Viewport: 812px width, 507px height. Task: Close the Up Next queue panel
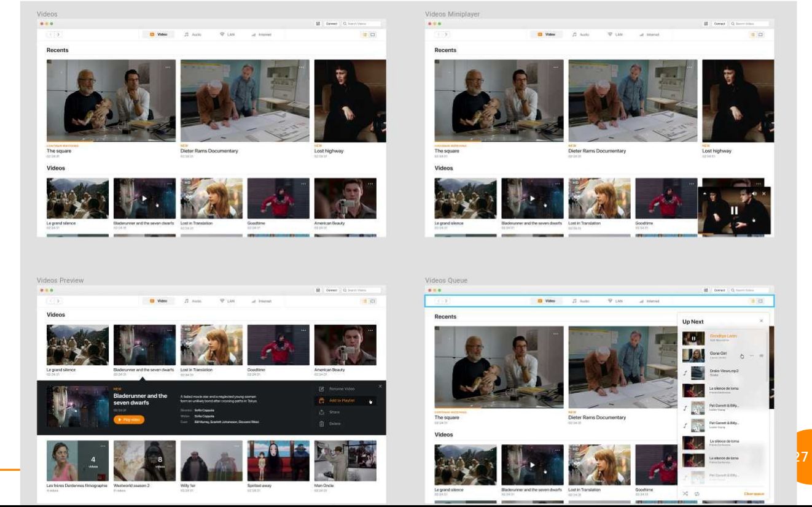pos(761,321)
